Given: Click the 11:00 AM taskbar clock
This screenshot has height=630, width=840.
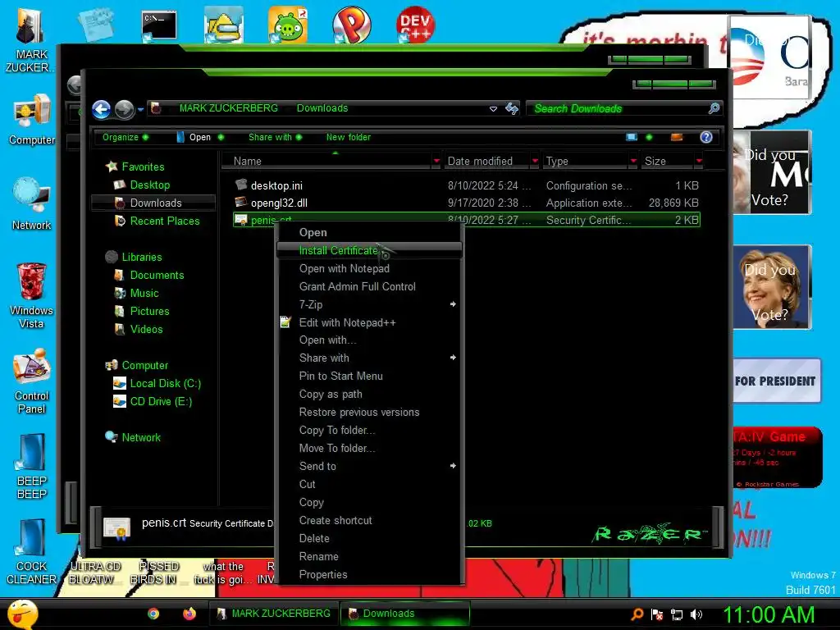Looking at the screenshot, I should [x=769, y=614].
